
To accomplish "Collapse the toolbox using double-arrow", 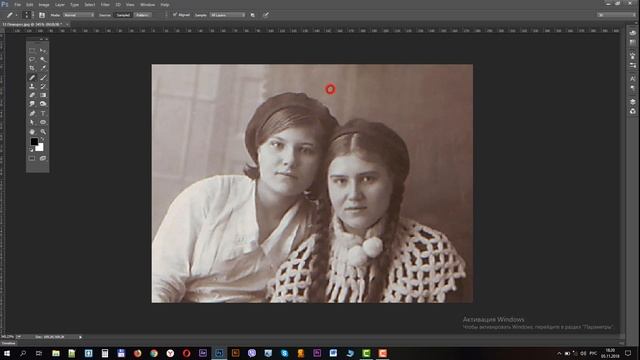I will (42, 40).
